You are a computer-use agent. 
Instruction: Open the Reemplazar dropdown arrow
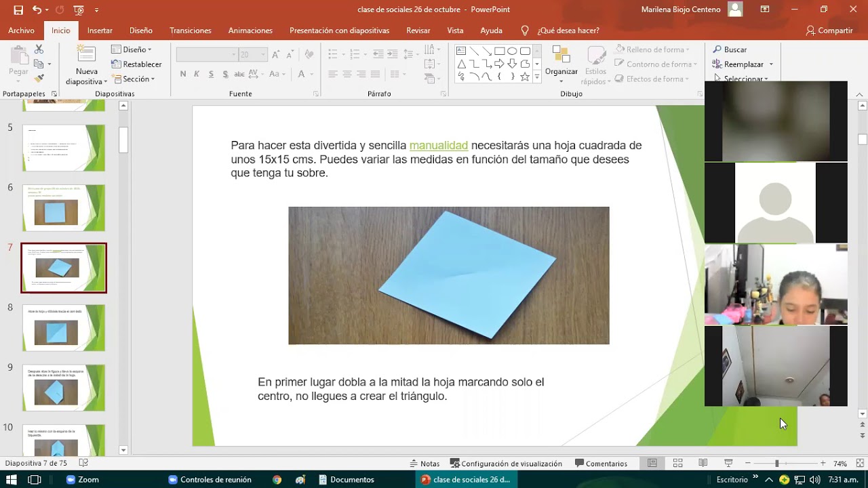coord(771,64)
